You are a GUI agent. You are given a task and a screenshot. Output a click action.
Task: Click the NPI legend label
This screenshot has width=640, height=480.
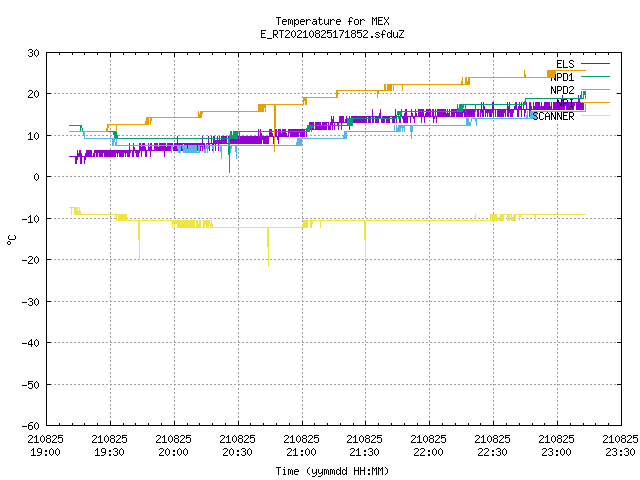[x=565, y=103]
